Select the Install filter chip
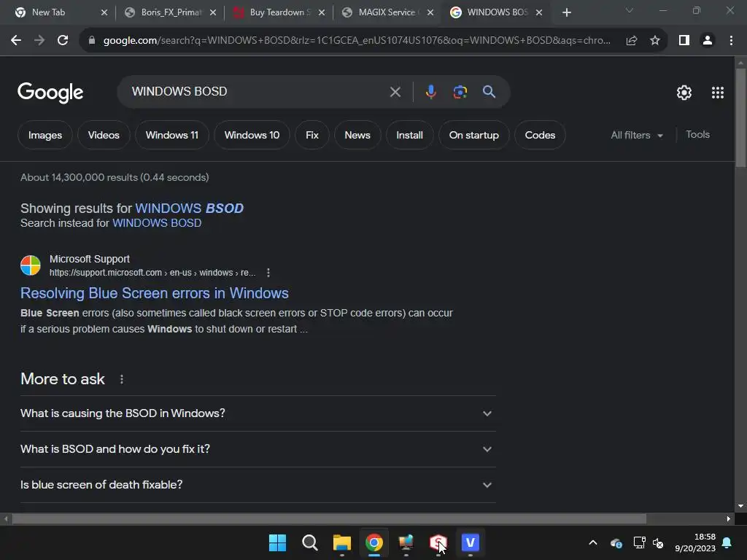The width and height of the screenshot is (747, 560). click(409, 135)
